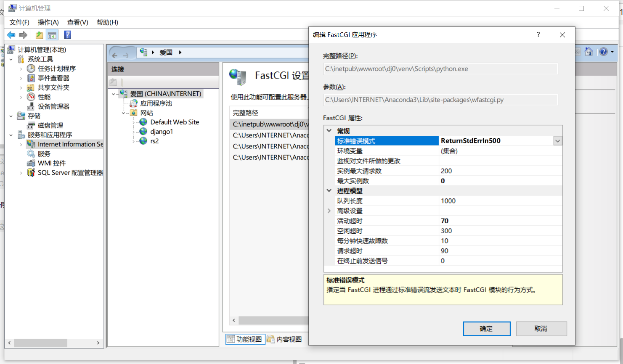
Task: Click the 确定 button to confirm
Action: pyautogui.click(x=487, y=328)
